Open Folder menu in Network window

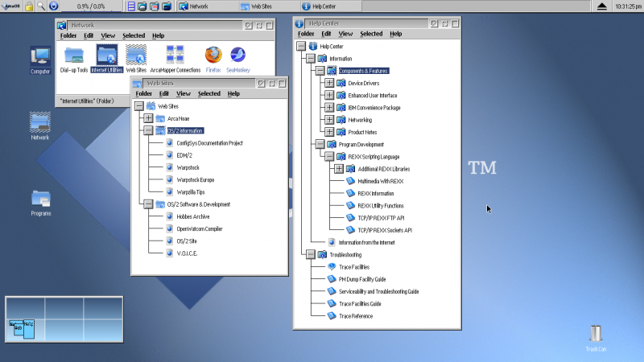pos(68,35)
